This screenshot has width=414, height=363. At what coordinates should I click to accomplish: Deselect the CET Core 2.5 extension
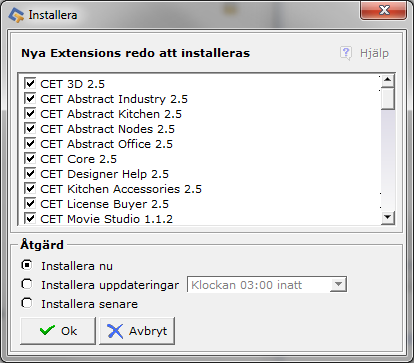30,158
